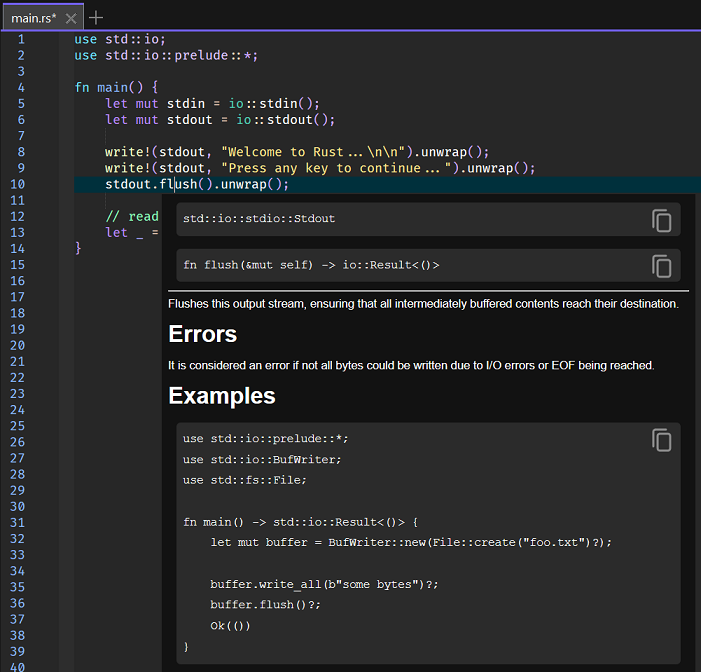Click the 'Examples' heading in tooltip

[222, 396]
